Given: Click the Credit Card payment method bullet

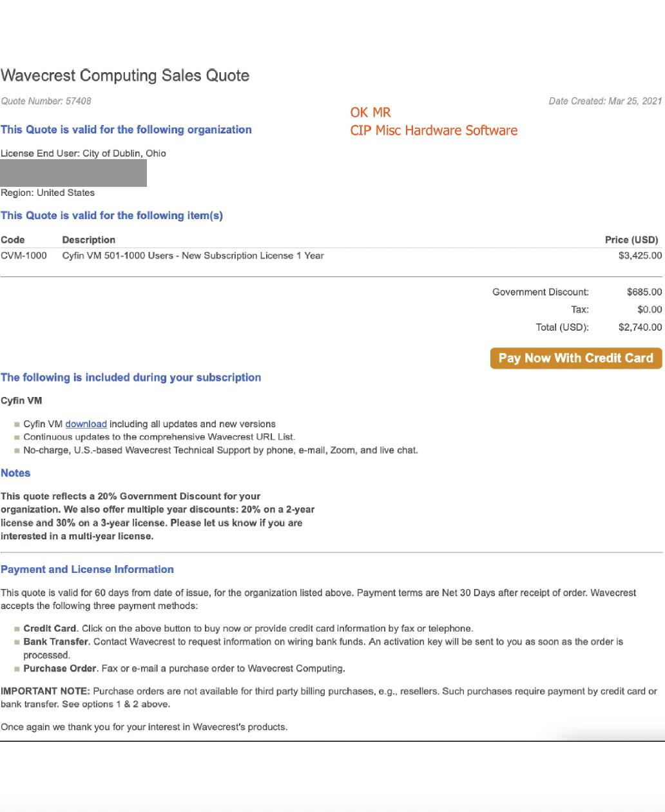Looking at the screenshot, I should [248, 628].
